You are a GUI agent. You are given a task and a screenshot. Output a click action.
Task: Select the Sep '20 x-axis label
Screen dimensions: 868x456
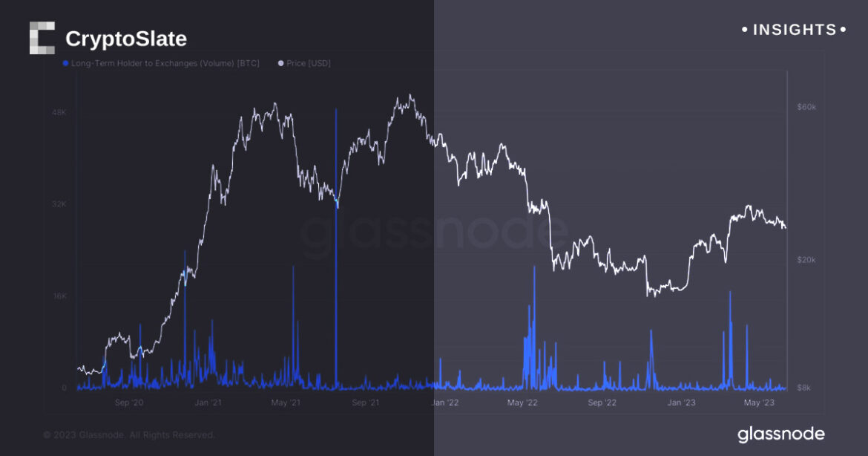[129, 403]
